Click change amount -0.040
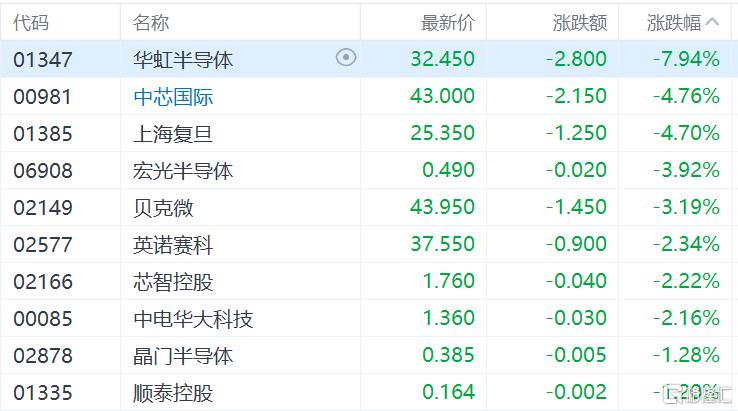738x411 pixels. coord(576,281)
